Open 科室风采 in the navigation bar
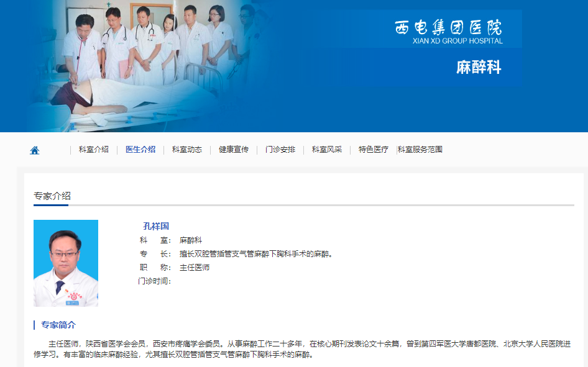 (327, 150)
